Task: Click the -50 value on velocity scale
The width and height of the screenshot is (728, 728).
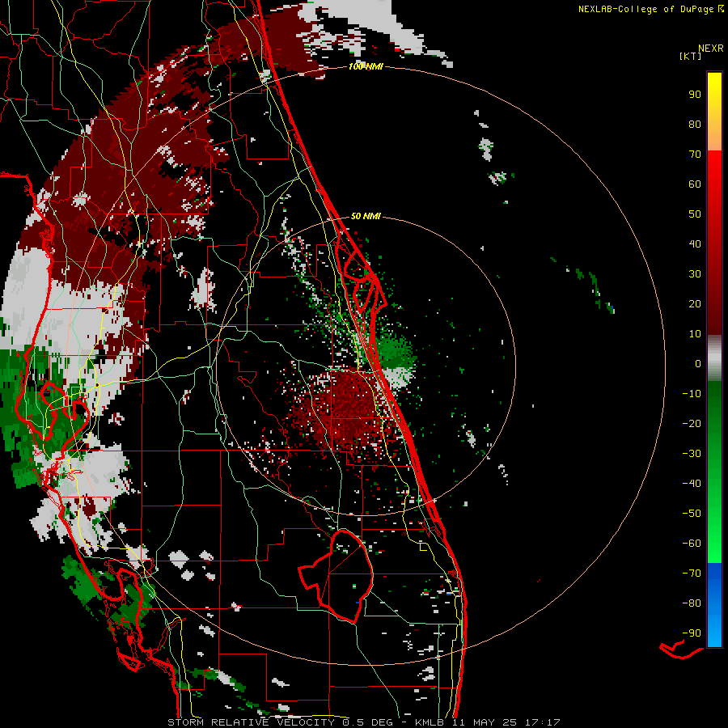Action: (x=692, y=514)
